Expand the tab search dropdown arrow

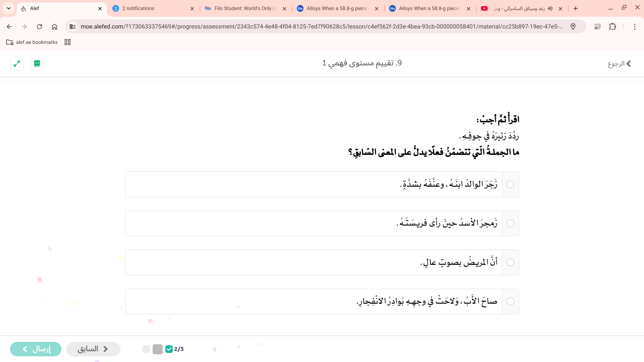click(x=9, y=8)
